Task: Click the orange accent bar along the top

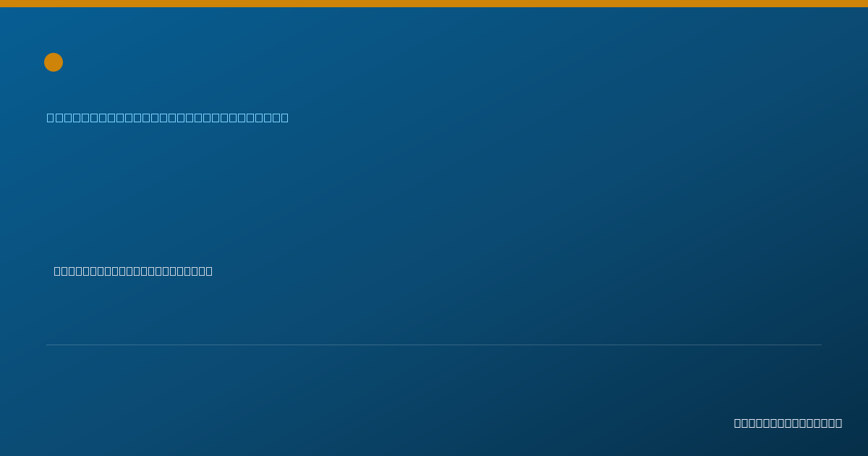Action: [x=434, y=4]
